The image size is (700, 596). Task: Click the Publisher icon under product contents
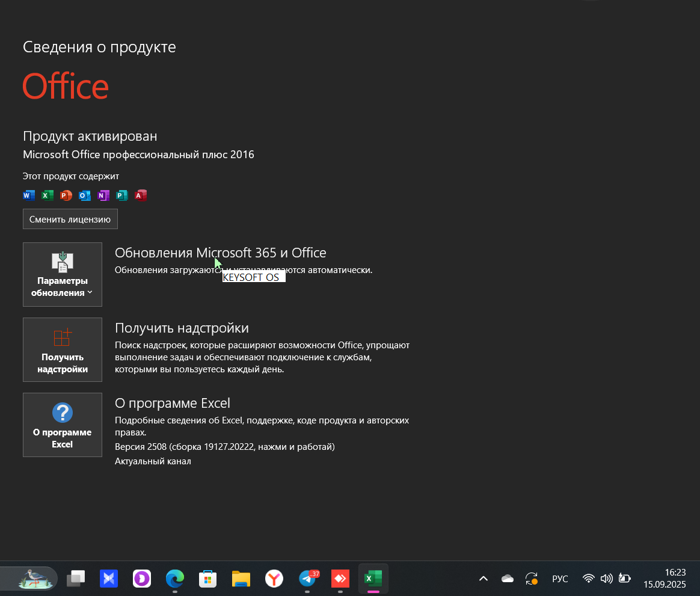(122, 195)
